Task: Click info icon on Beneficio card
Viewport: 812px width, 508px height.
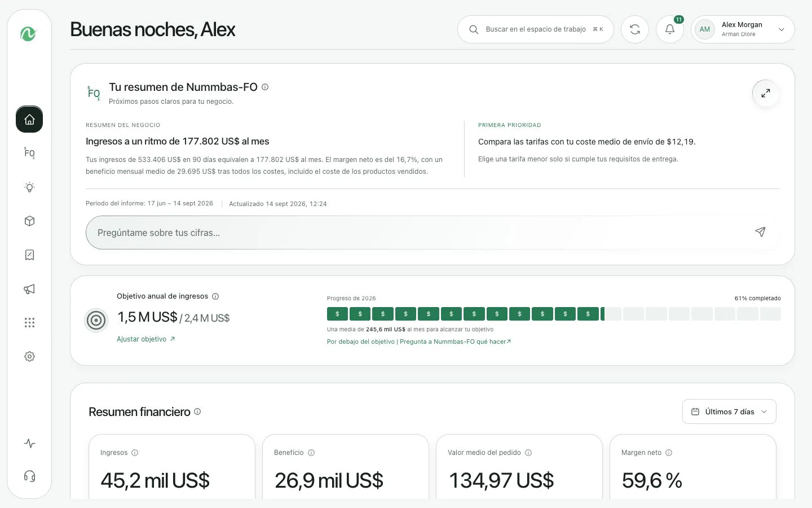Action: tap(311, 453)
